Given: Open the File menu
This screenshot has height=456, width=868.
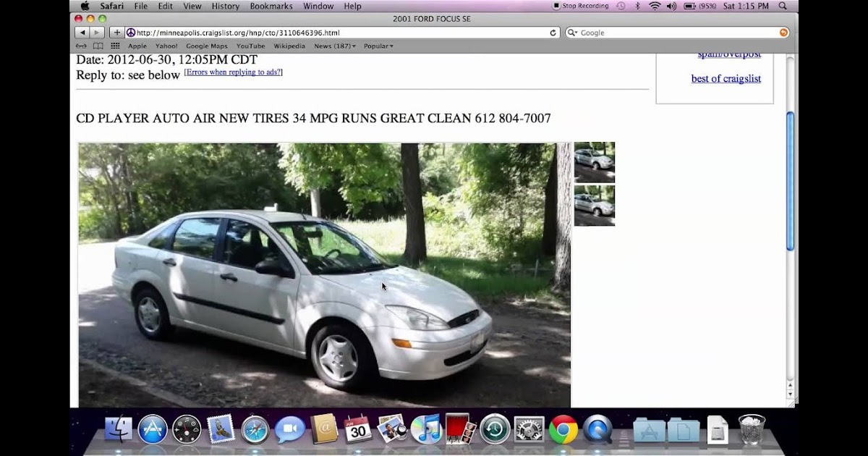Looking at the screenshot, I should (140, 6).
